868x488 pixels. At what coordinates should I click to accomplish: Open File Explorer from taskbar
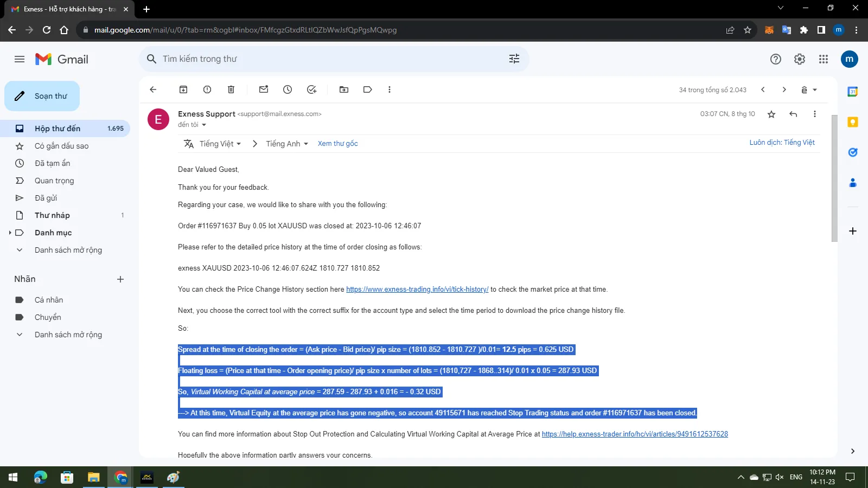(x=94, y=477)
